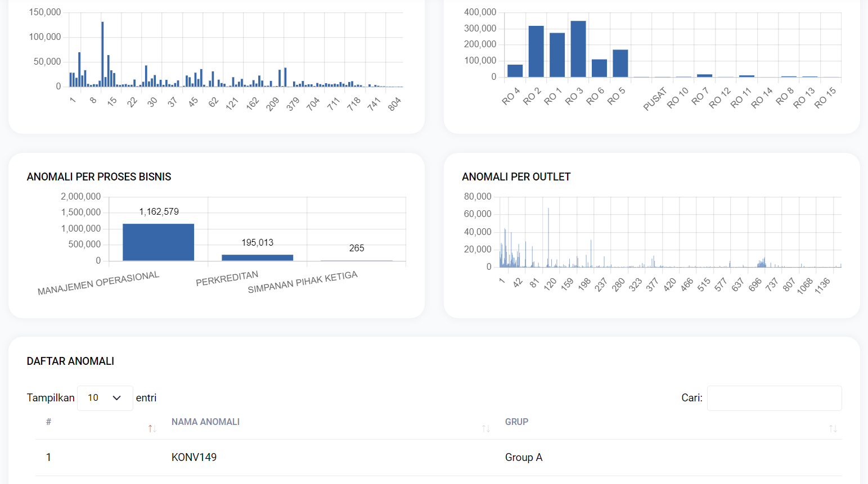Select the Group A table cell
The height and width of the screenshot is (484, 868).
[x=524, y=457]
